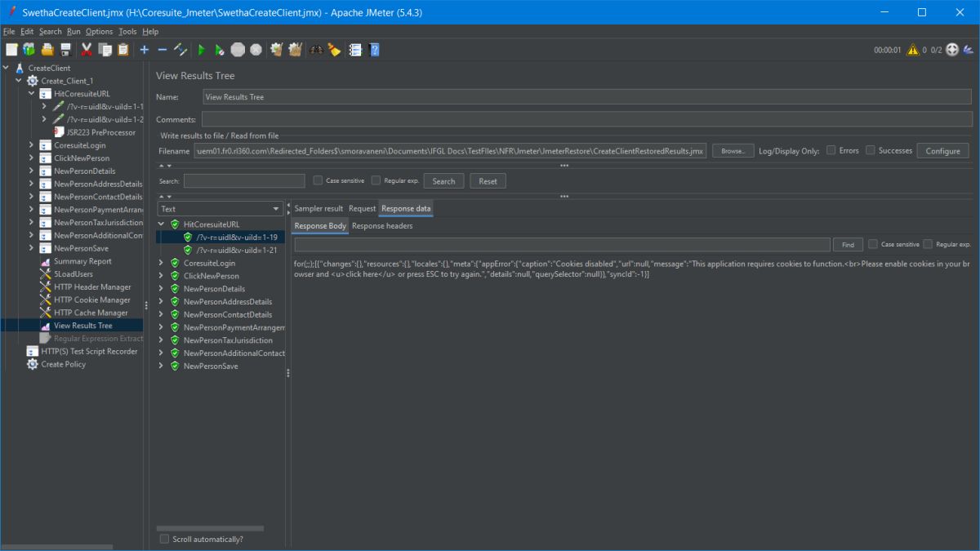
Task: Switch to the Sampler result tab
Action: (318, 209)
